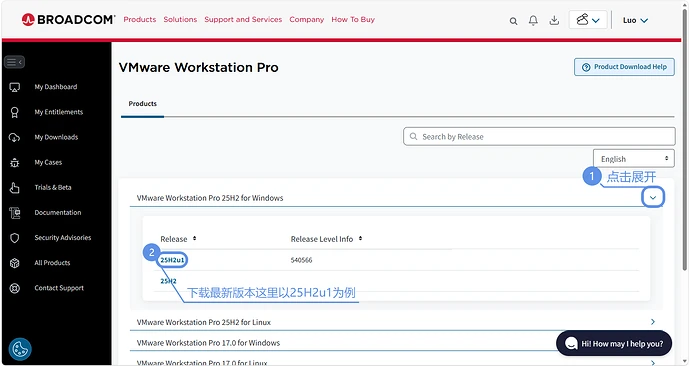Open the cloud switcher dropdown in header
This screenshot has height=366, width=690.
tap(588, 20)
